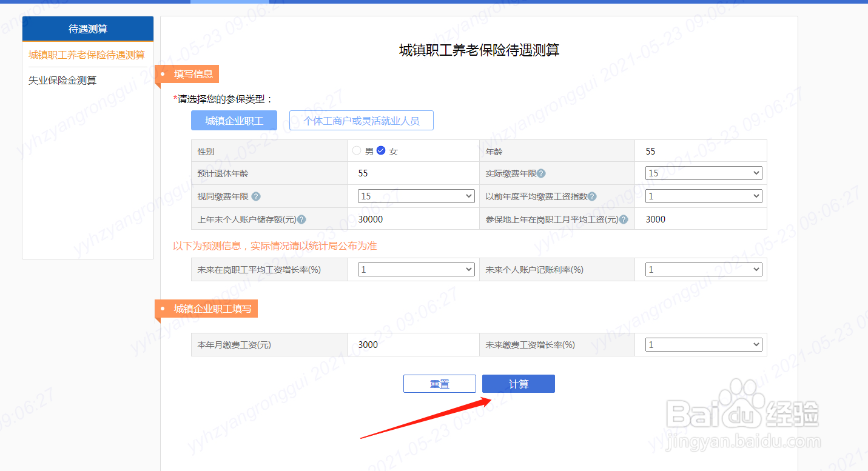Click the 本年月缴费工资 input field
Viewport: 868px width, 471px height.
click(x=413, y=345)
